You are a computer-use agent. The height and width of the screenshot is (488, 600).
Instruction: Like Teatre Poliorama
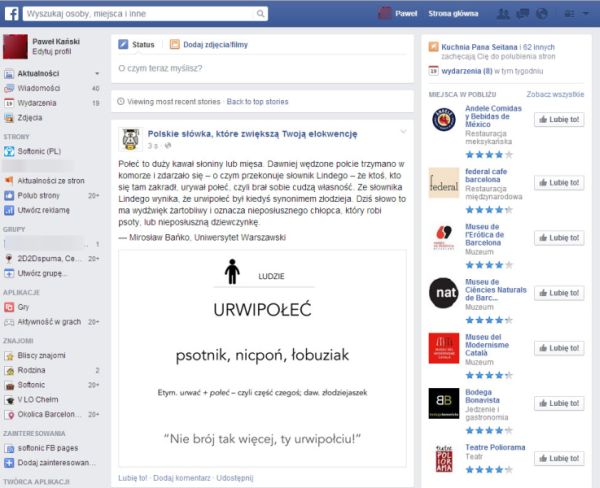[559, 459]
